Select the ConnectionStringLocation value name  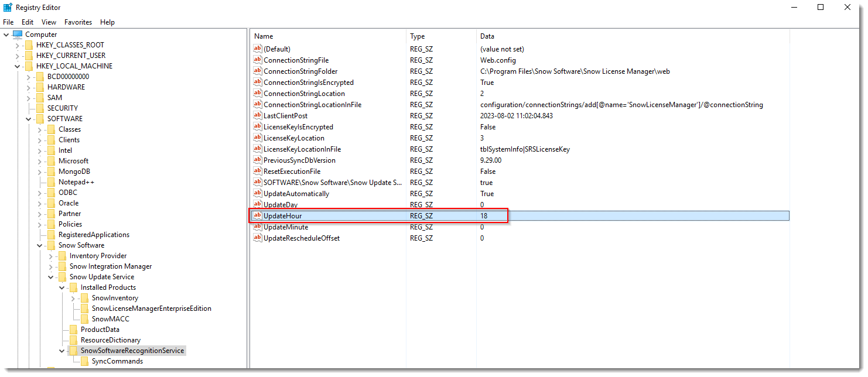(304, 94)
